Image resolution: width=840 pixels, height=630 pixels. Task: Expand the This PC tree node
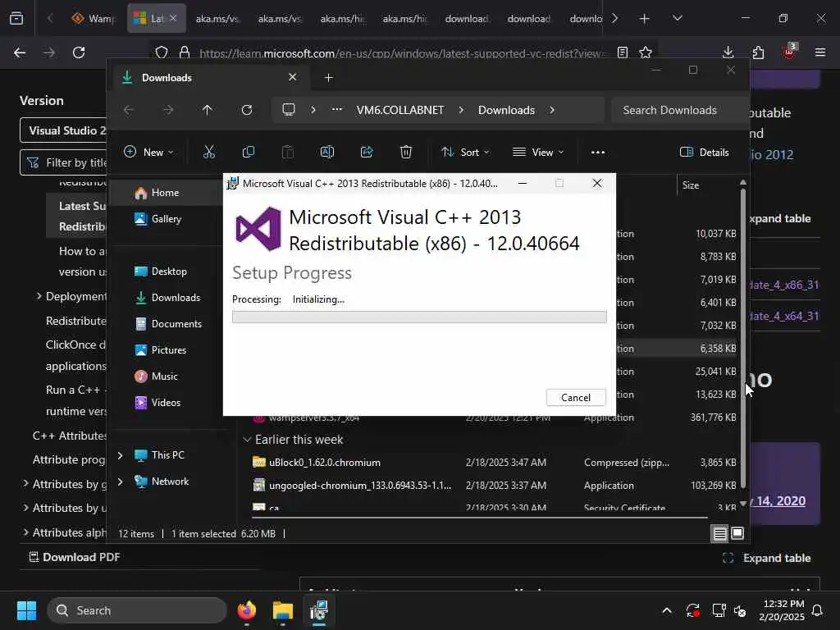(121, 454)
